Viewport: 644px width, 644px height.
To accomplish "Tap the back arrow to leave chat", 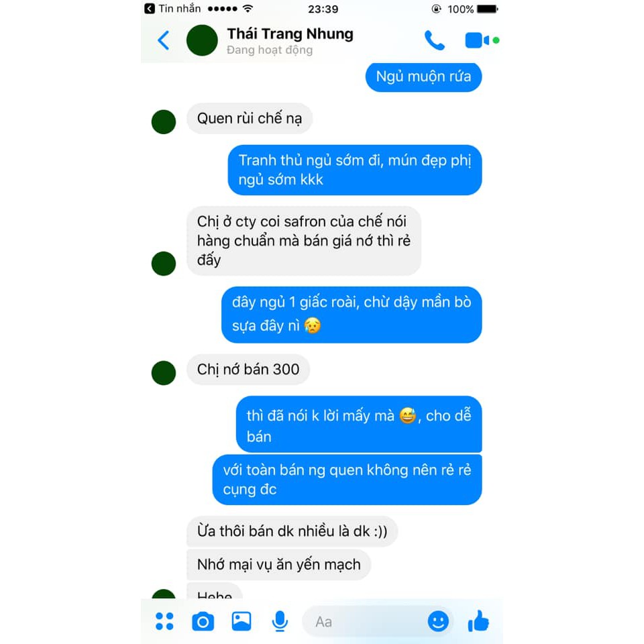I will click(164, 40).
